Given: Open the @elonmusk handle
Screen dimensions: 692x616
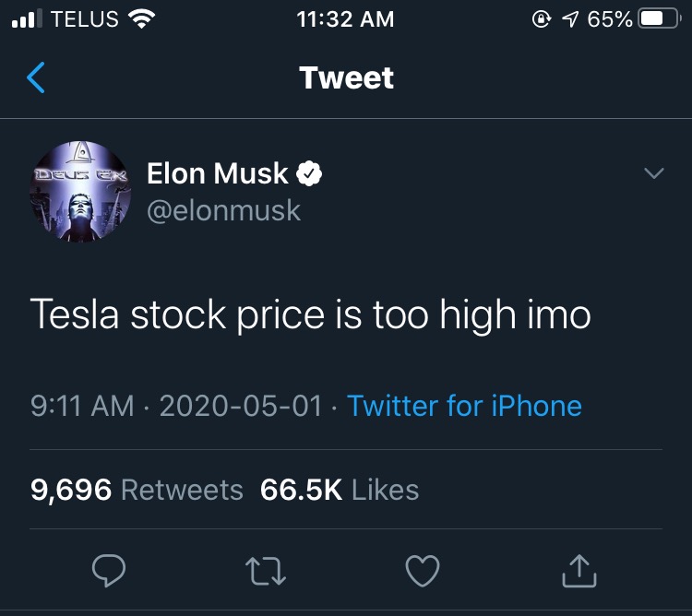Looking at the screenshot, I should pos(223,210).
